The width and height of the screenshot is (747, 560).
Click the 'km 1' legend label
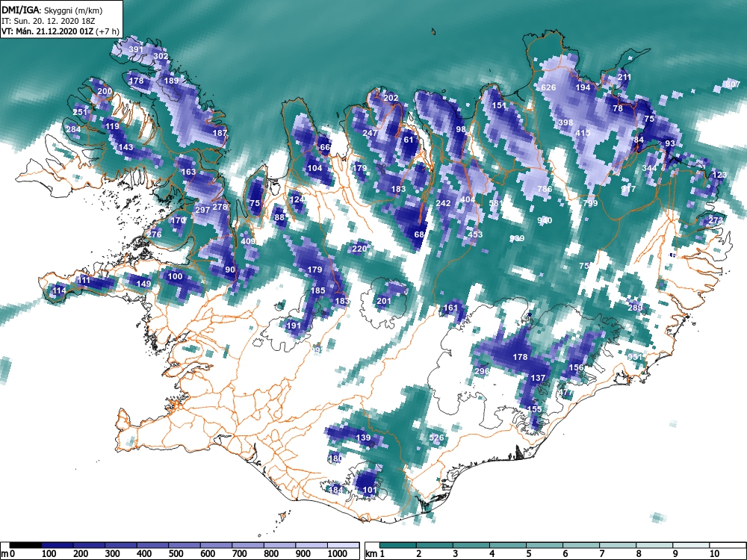(375, 554)
